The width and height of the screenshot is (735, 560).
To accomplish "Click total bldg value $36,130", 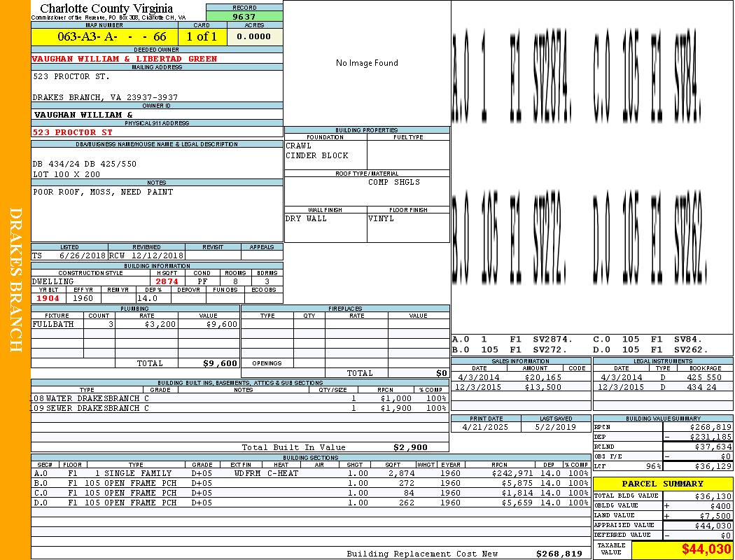I will 713,496.
